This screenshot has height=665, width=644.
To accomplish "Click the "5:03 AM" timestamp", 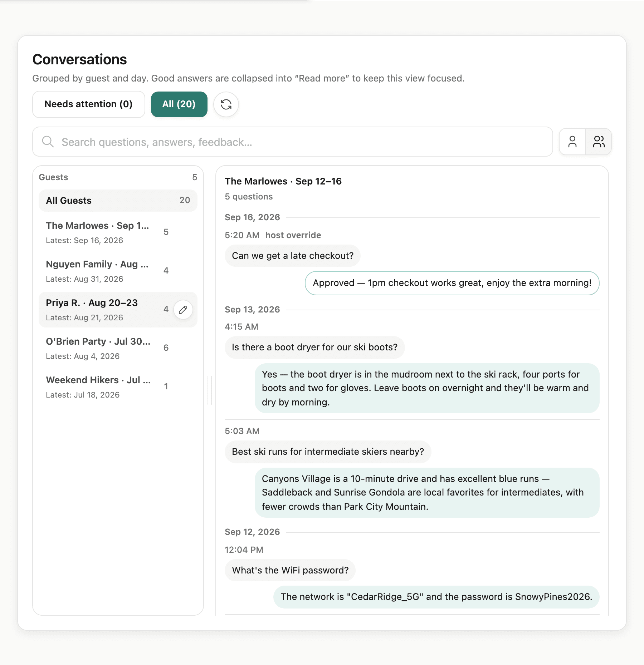I will [242, 431].
